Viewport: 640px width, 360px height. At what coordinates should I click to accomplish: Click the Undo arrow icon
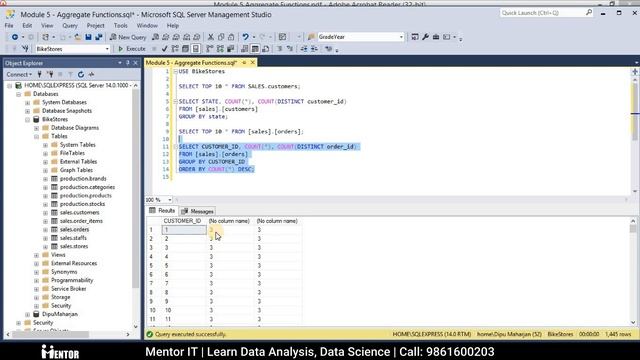(x=245, y=37)
